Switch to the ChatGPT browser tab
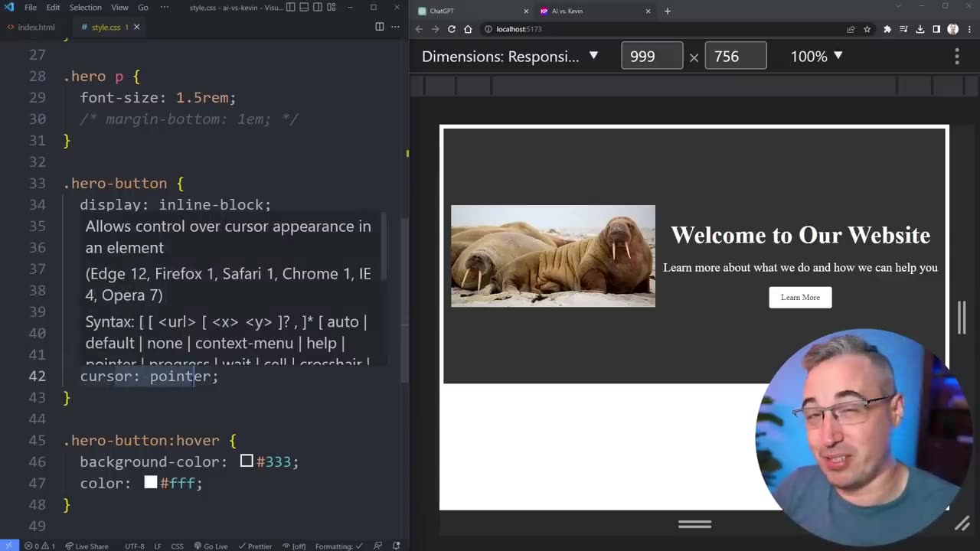 471,11
